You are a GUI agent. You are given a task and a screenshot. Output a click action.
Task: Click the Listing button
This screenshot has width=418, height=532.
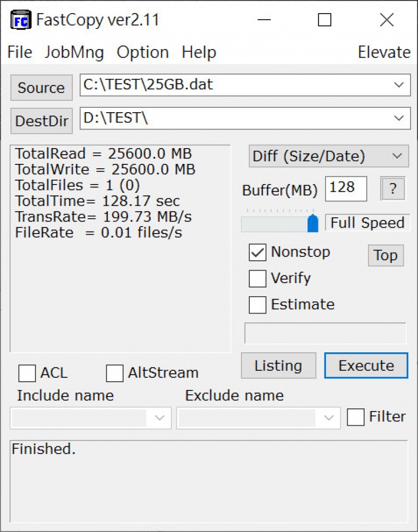pos(278,365)
